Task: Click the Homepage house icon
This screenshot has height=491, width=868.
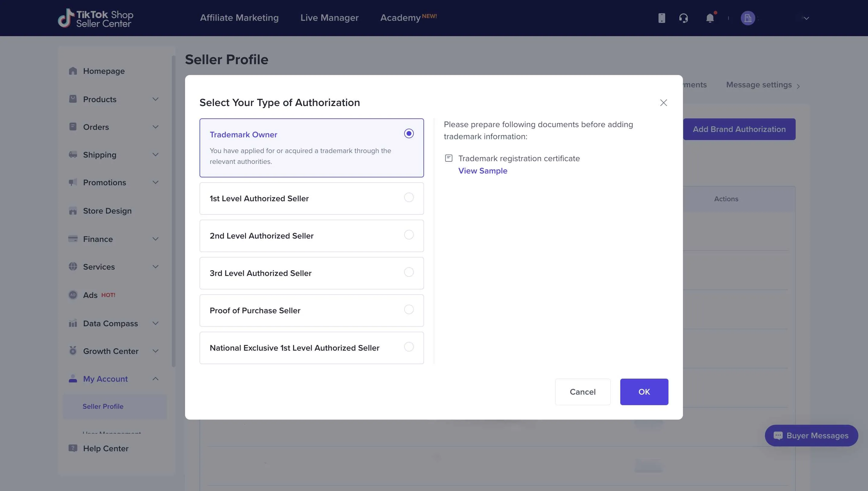Action: (73, 71)
